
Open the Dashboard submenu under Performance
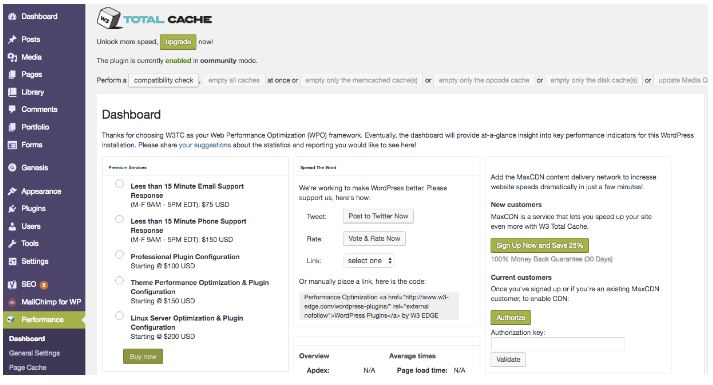pos(27,339)
